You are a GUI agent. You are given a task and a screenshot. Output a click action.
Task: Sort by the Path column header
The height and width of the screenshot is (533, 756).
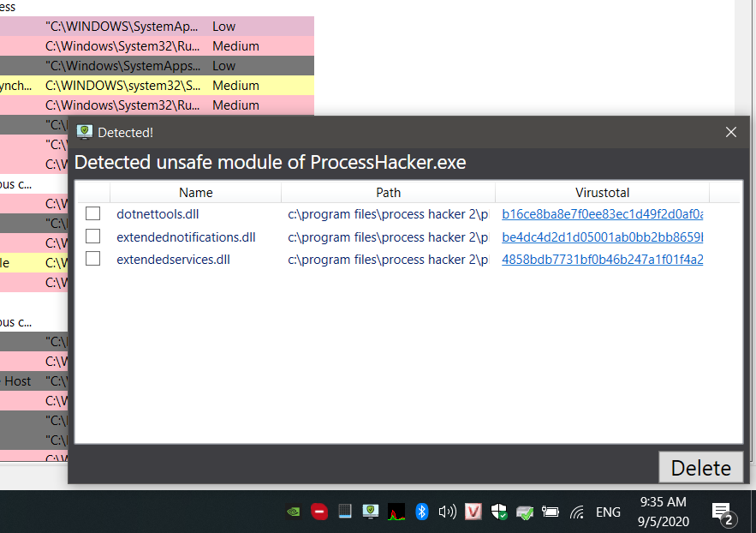point(388,193)
